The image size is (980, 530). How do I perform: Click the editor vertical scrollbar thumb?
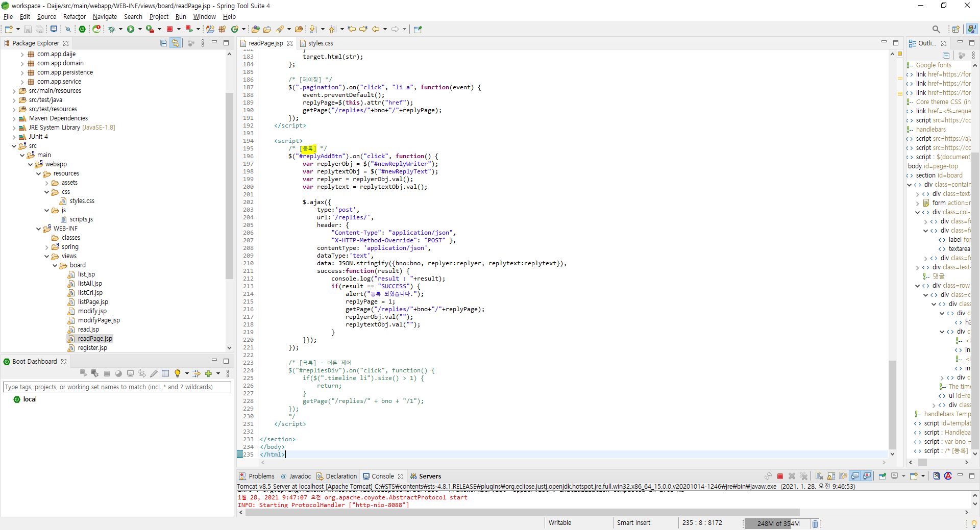pos(892,405)
